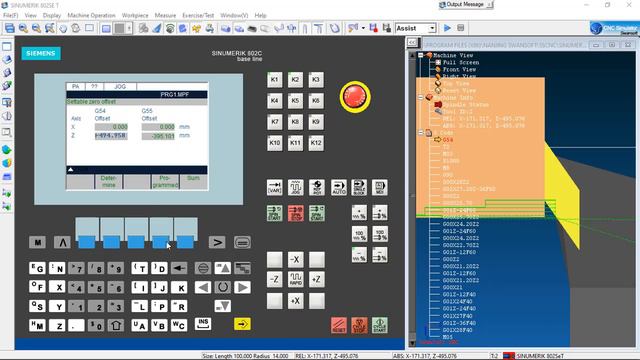Jog the axis with -Z key
This screenshot has height=360, width=640.
pyautogui.click(x=275, y=280)
